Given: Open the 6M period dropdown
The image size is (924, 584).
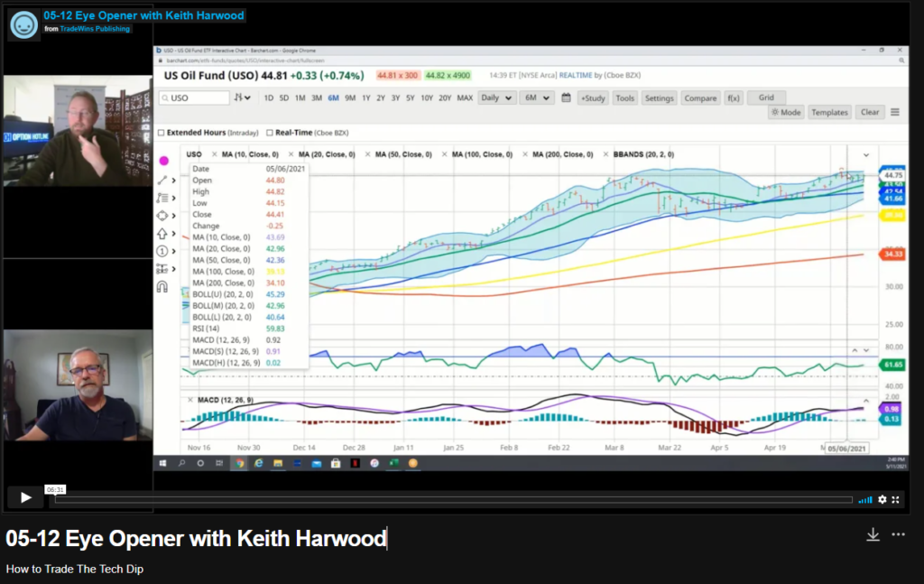Looking at the screenshot, I should 536,97.
